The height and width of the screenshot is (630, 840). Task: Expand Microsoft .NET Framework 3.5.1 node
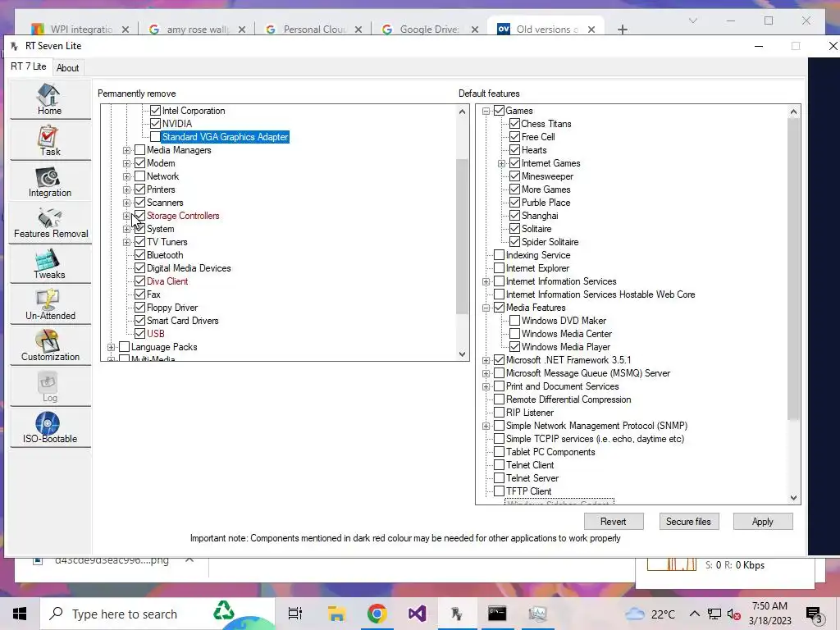[x=486, y=361]
